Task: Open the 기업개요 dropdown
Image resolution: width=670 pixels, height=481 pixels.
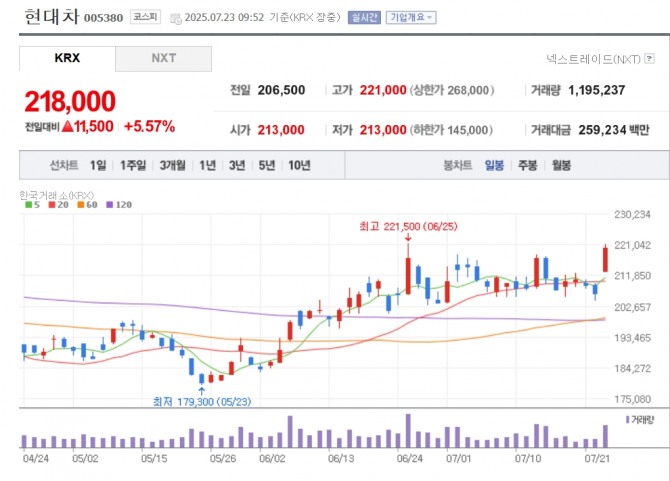Action: pos(411,18)
